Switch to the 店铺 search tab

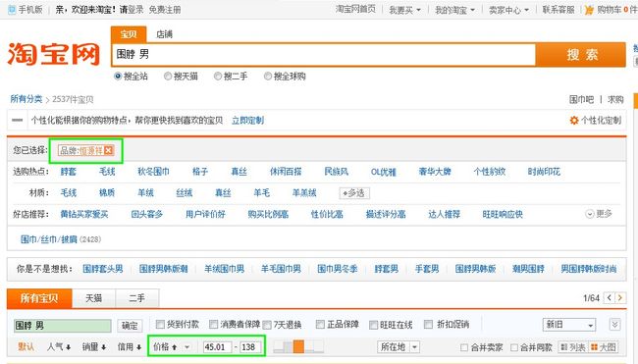coord(164,34)
